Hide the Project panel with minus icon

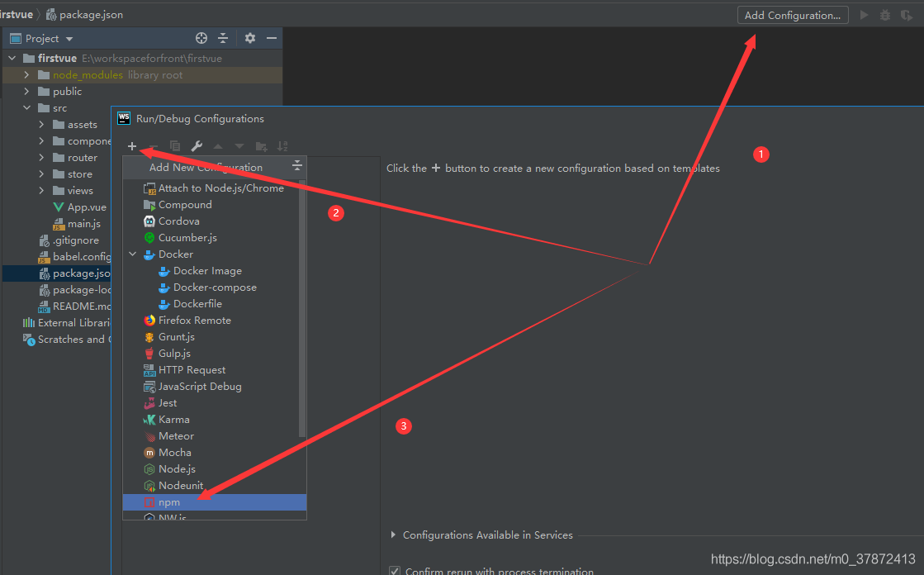tap(272, 38)
